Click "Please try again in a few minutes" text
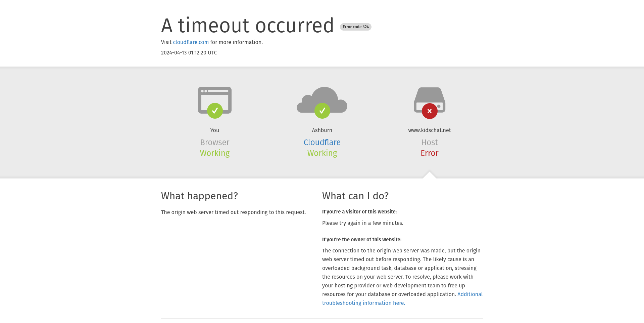This screenshot has height=323, width=644. (362, 223)
